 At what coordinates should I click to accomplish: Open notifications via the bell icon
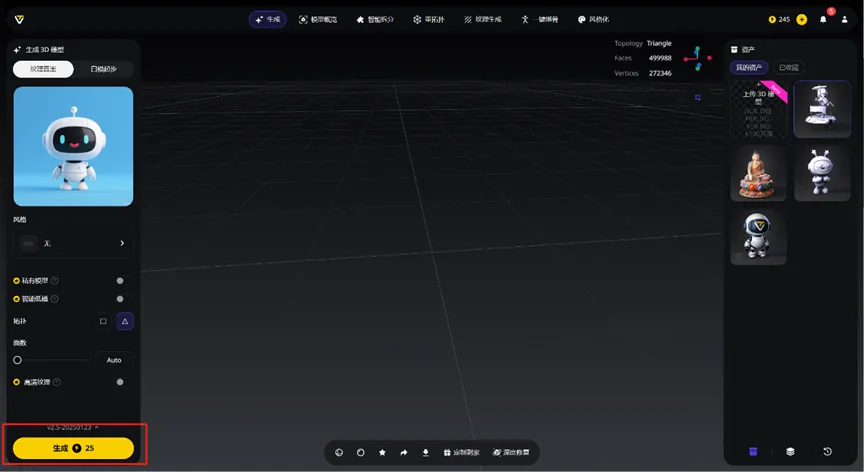pyautogui.click(x=823, y=19)
